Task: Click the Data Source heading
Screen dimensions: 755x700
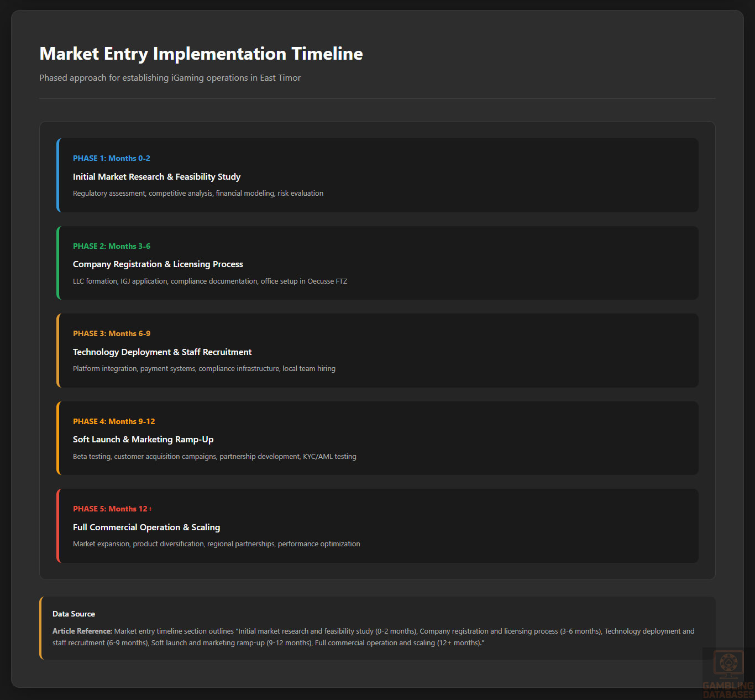Action: pyautogui.click(x=74, y=614)
